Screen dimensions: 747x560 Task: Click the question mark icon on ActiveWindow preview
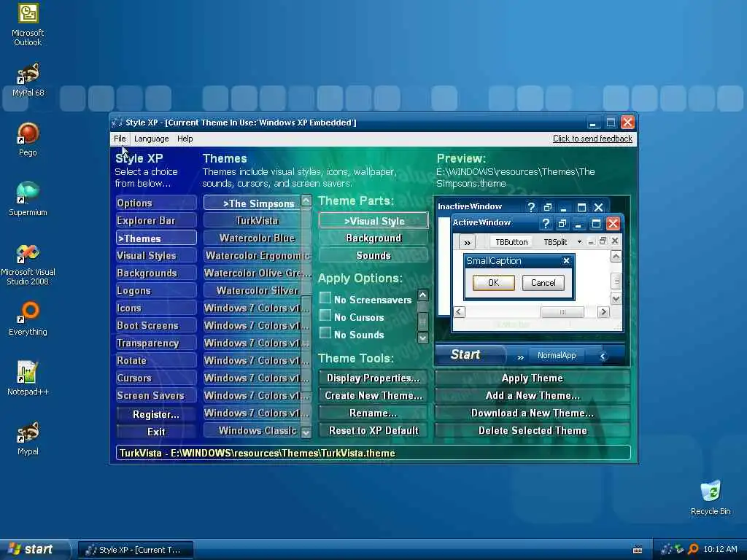click(x=546, y=223)
